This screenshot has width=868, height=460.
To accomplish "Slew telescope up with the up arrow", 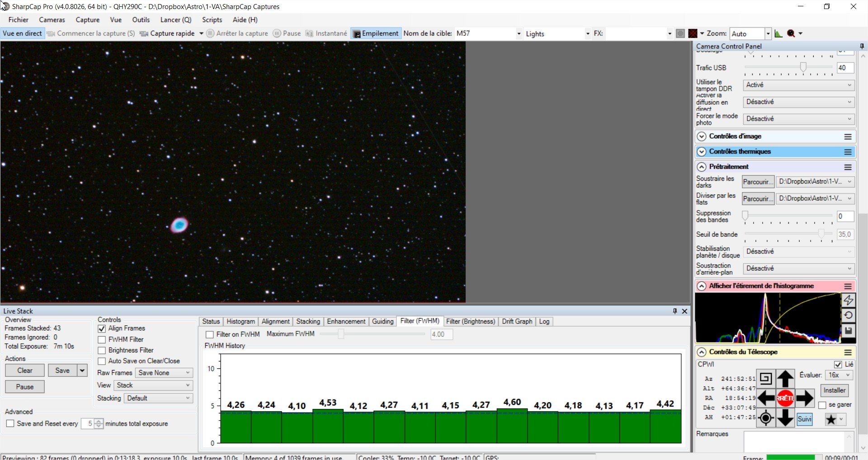I will [785, 379].
